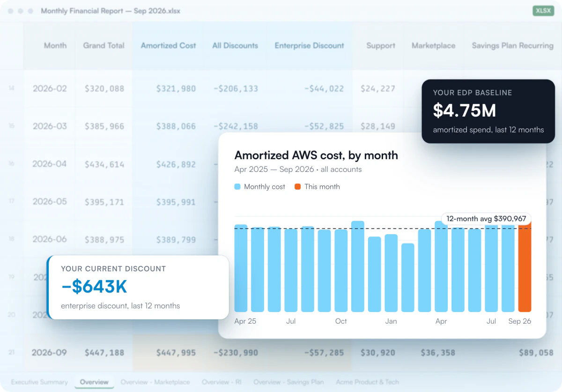Click the Amortized Cost column header
The image size is (562, 392).
pos(169,45)
